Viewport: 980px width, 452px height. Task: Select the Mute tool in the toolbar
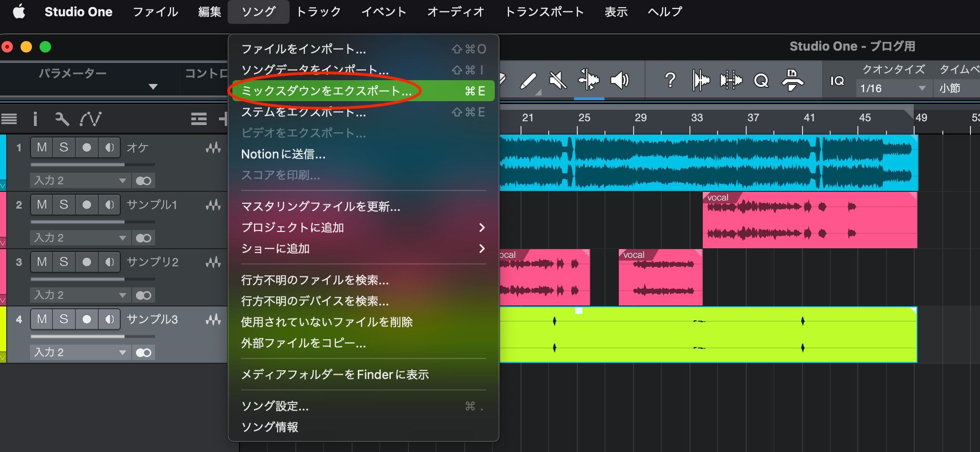click(558, 80)
